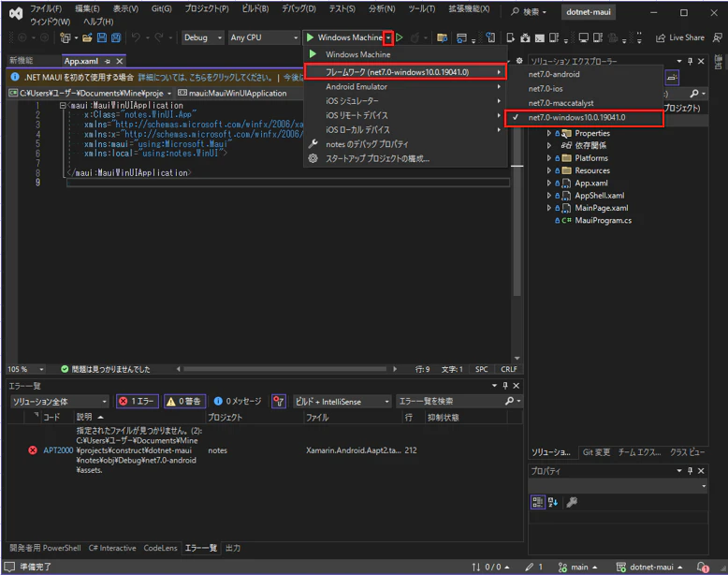Select net7.0-ios framework option

584,89
